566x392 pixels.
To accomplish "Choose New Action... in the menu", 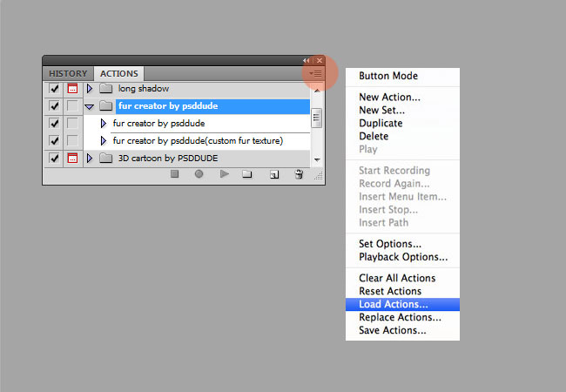I will pyautogui.click(x=402, y=97).
